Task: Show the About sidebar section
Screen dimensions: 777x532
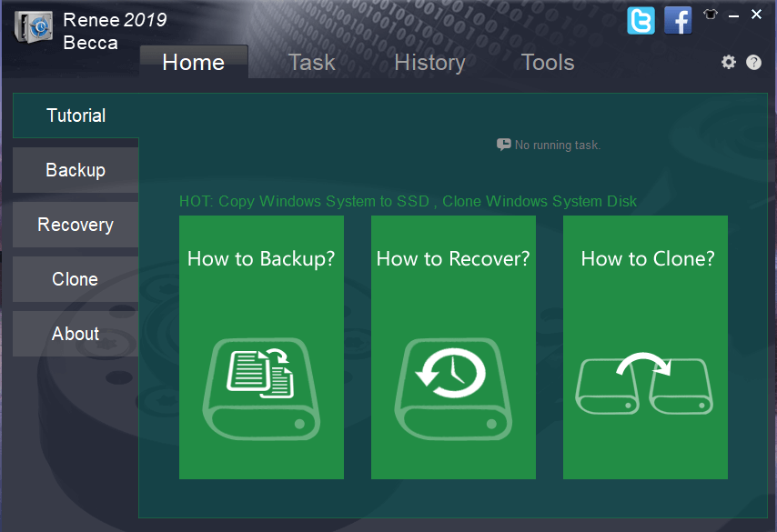Action: tap(76, 334)
